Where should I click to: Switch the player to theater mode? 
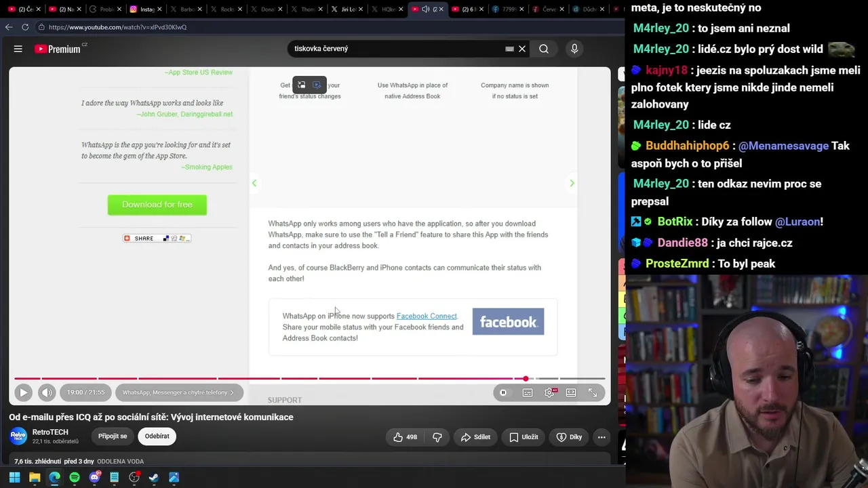(571, 392)
